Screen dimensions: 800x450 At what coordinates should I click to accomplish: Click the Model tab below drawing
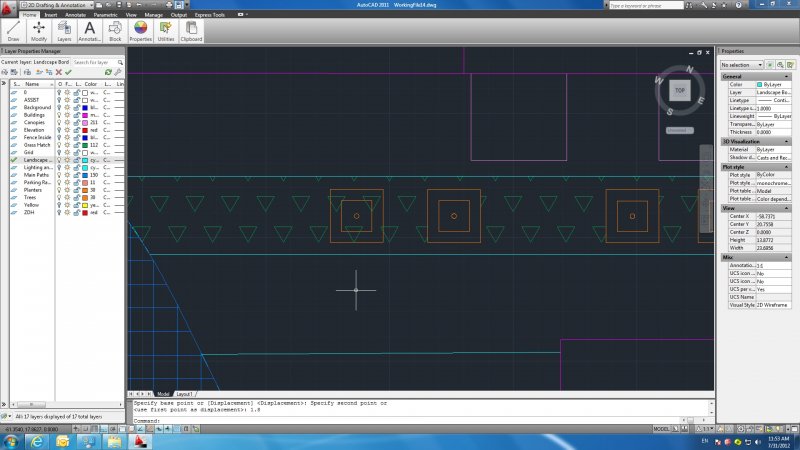click(163, 394)
